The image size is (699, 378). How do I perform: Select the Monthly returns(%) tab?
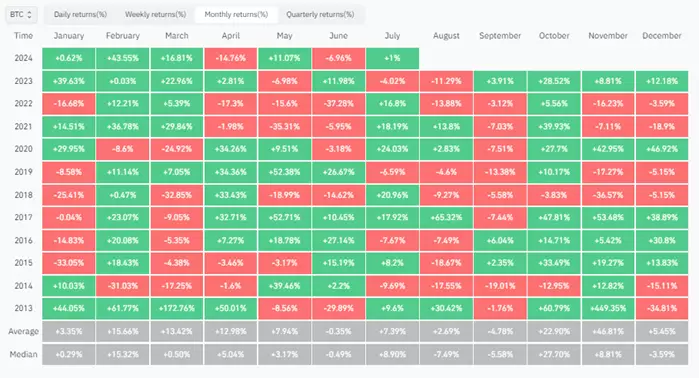click(x=236, y=15)
